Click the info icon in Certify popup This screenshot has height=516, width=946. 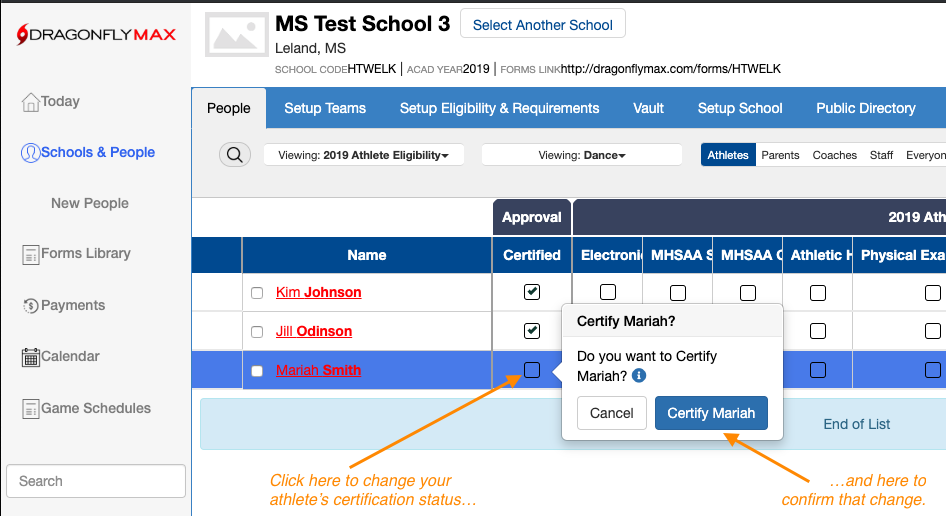pyautogui.click(x=639, y=376)
